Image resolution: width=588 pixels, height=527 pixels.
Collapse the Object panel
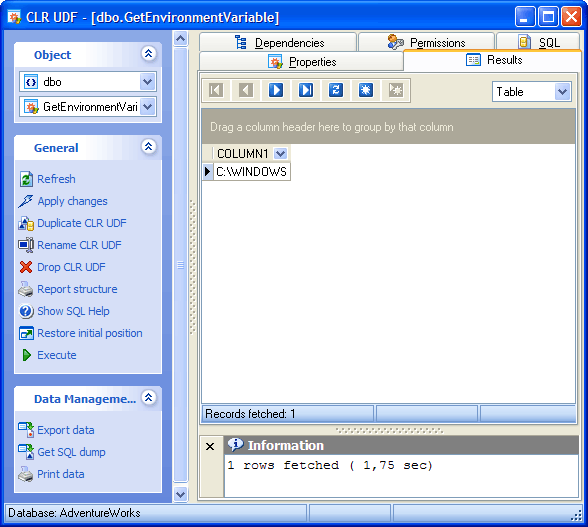coord(148,54)
